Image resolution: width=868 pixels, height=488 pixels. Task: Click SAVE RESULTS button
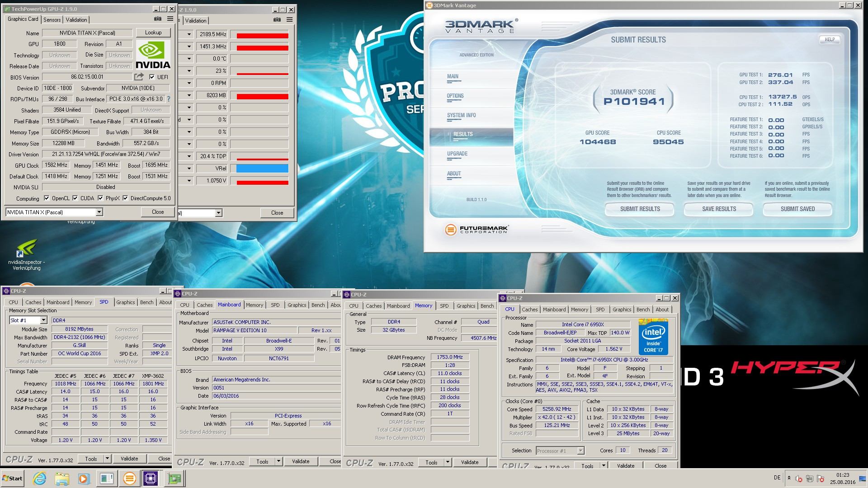[719, 209]
